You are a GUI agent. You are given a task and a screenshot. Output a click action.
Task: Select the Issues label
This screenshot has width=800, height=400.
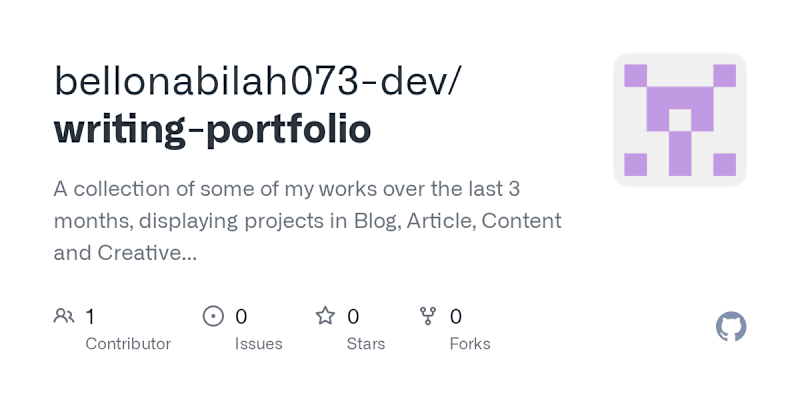tap(259, 344)
